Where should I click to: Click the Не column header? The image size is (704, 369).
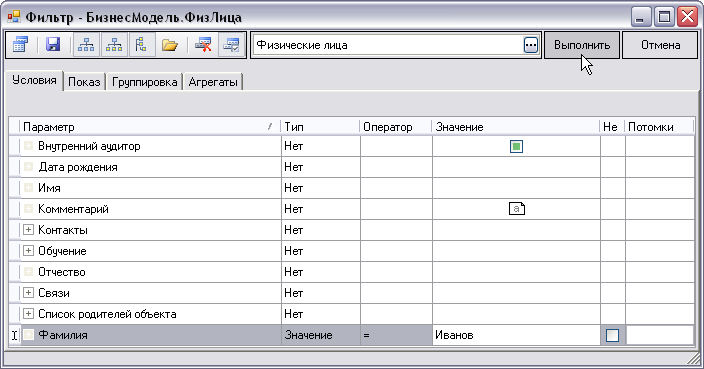coord(612,127)
